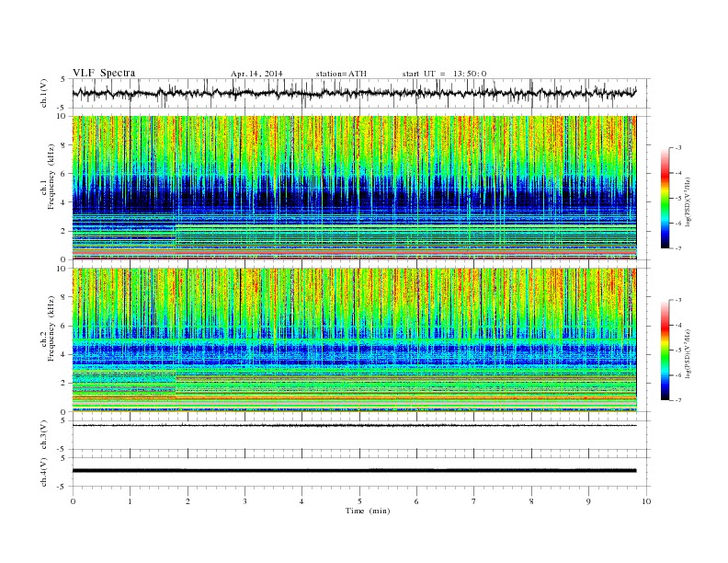Click the ch.1 spectrogram color bar
The width and height of the screenshot is (728, 563).
pyautogui.click(x=665, y=198)
